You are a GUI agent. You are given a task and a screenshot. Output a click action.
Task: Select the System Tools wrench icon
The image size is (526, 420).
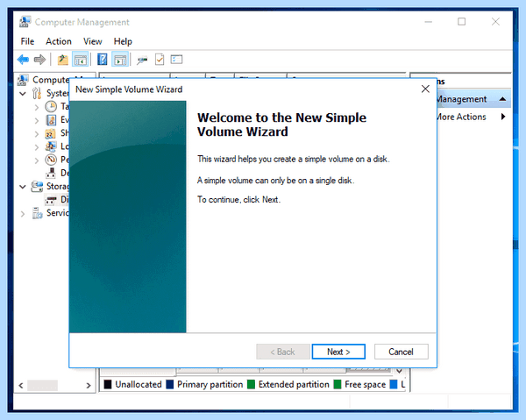coord(37,93)
